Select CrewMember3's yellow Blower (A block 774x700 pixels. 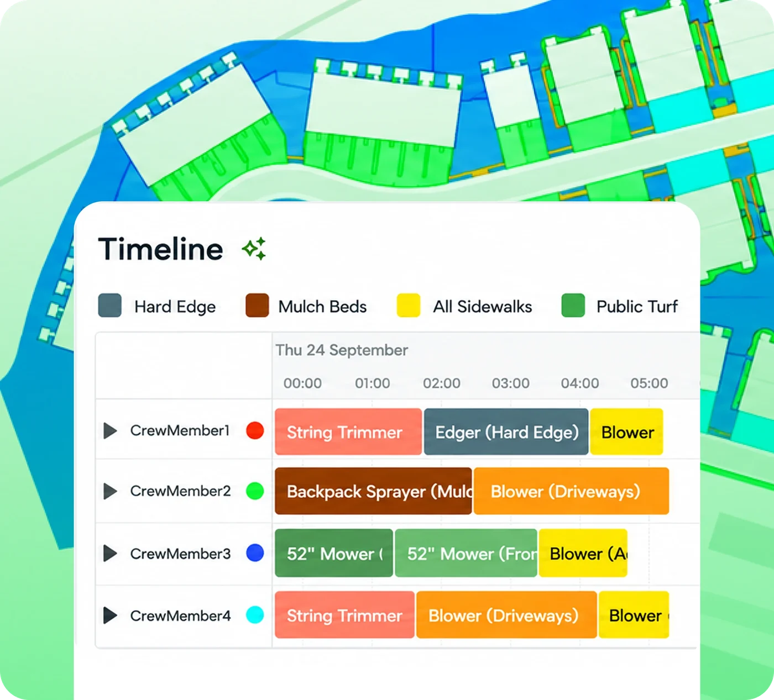coord(583,553)
